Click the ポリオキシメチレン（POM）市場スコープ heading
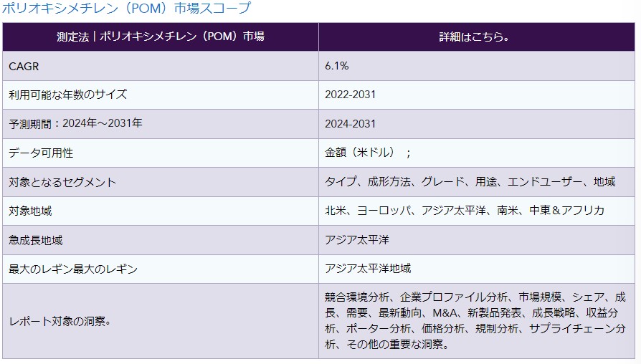This screenshot has width=641, height=364. tap(126, 9)
